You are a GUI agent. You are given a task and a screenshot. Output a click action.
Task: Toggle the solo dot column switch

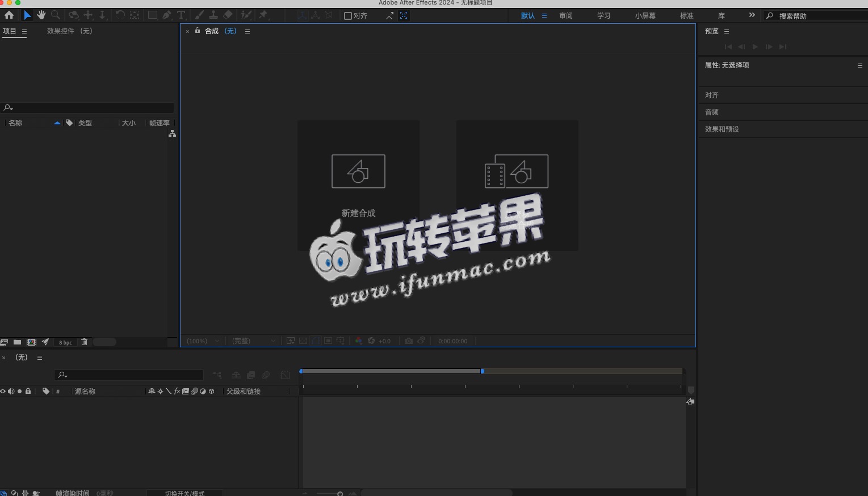coord(19,392)
